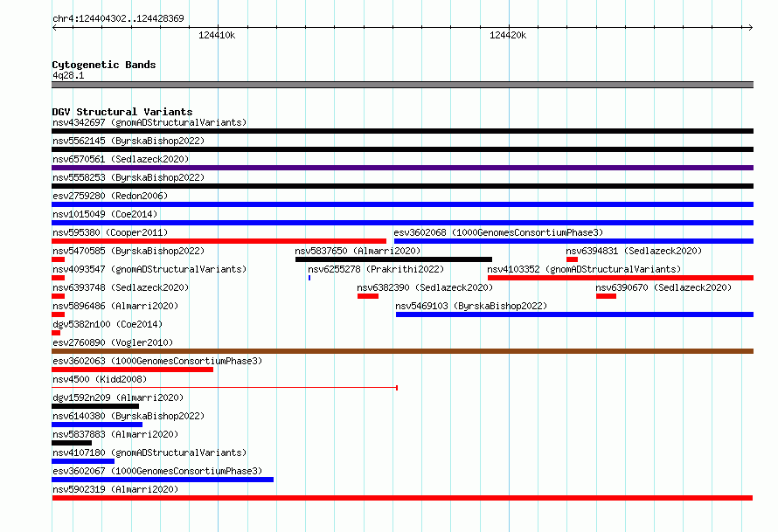
Task: Open variant nsv6255278 (Prakrithi2022) label
Action: click(x=376, y=269)
